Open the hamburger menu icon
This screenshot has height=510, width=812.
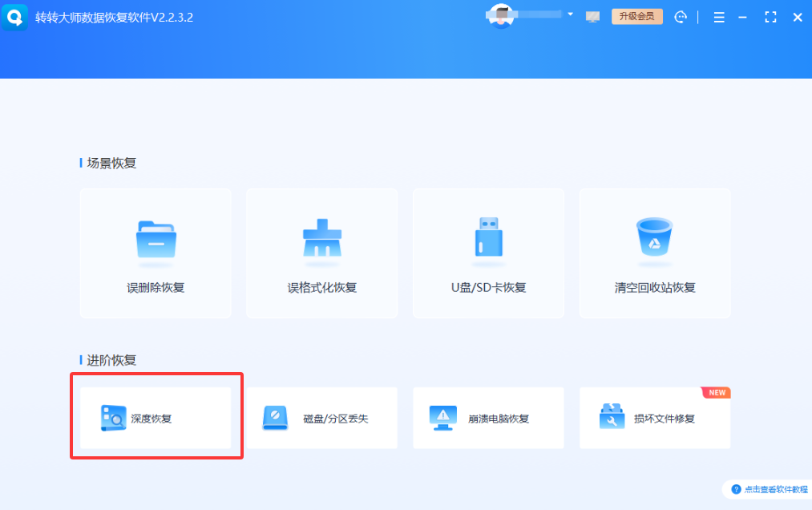coord(719,18)
